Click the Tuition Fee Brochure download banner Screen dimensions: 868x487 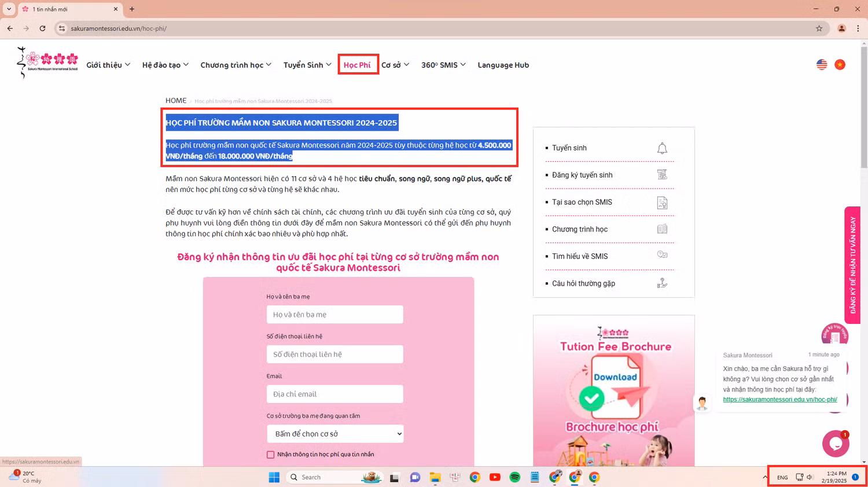[x=614, y=390]
